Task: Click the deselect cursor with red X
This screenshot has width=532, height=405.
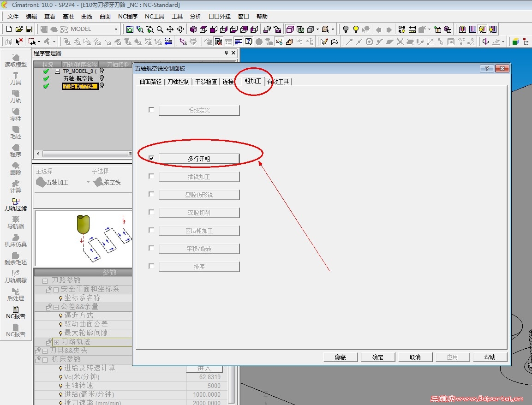Action: (x=19, y=42)
